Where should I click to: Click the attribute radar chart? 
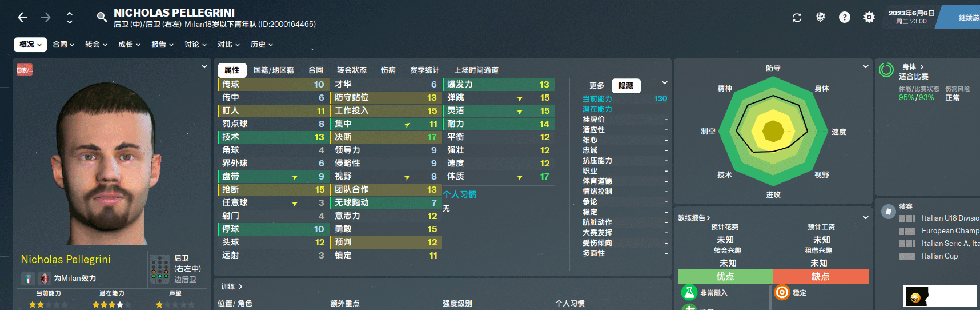773,131
